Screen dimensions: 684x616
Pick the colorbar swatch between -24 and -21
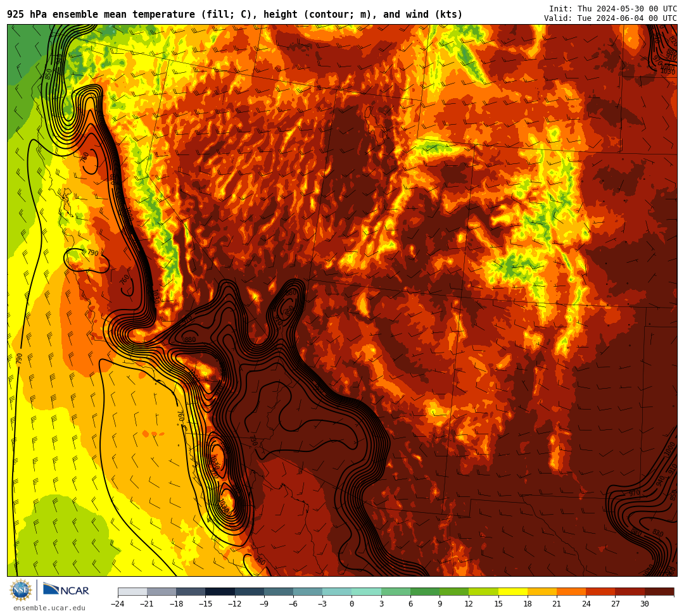click(x=132, y=591)
